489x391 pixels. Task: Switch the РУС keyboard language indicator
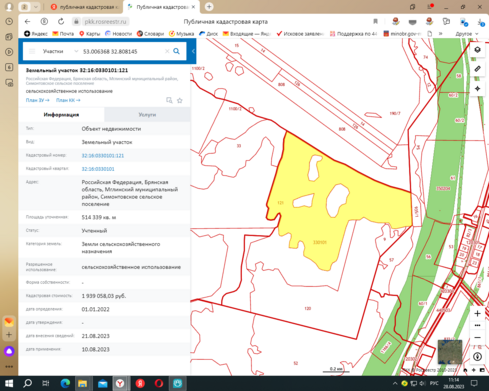coord(434,383)
